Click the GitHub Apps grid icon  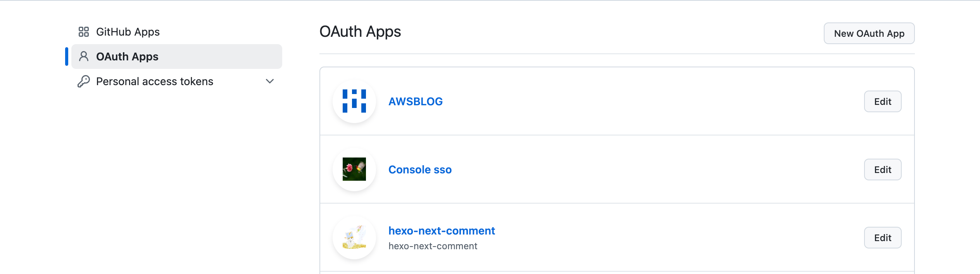point(83,32)
